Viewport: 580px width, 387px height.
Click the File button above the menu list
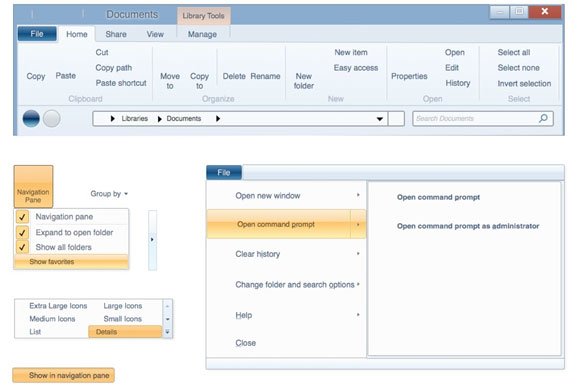pyautogui.click(x=224, y=172)
